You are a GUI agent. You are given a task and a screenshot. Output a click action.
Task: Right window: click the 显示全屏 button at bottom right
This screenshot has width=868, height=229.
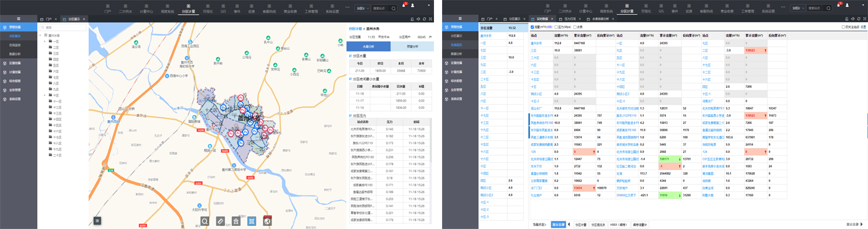[x=852, y=225]
